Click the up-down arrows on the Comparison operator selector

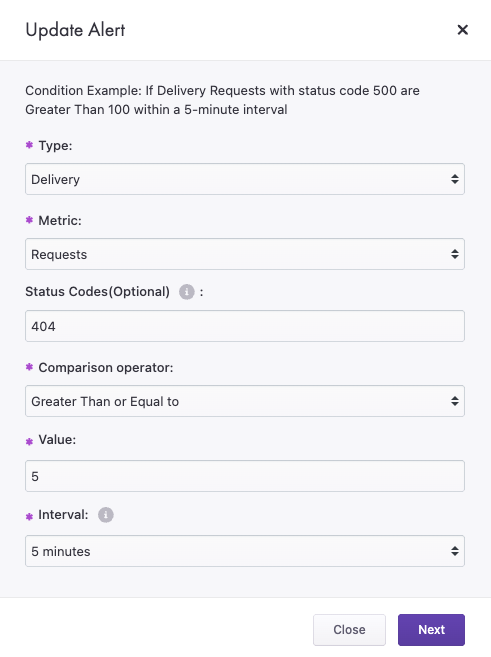tap(455, 401)
